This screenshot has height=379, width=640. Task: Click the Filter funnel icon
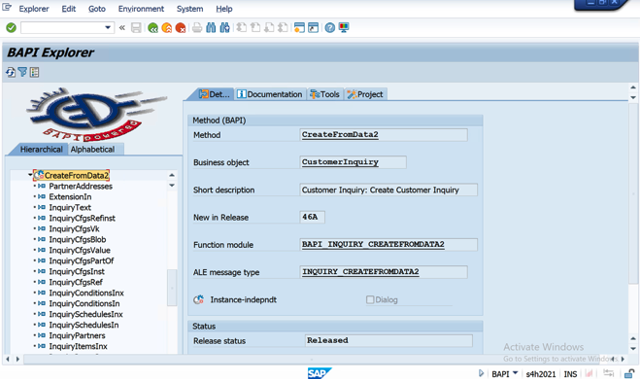(x=23, y=72)
